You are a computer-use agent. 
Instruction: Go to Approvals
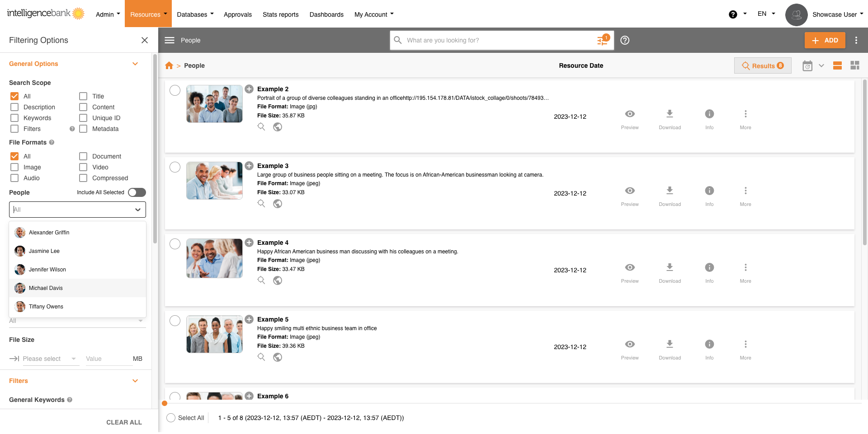coord(238,14)
